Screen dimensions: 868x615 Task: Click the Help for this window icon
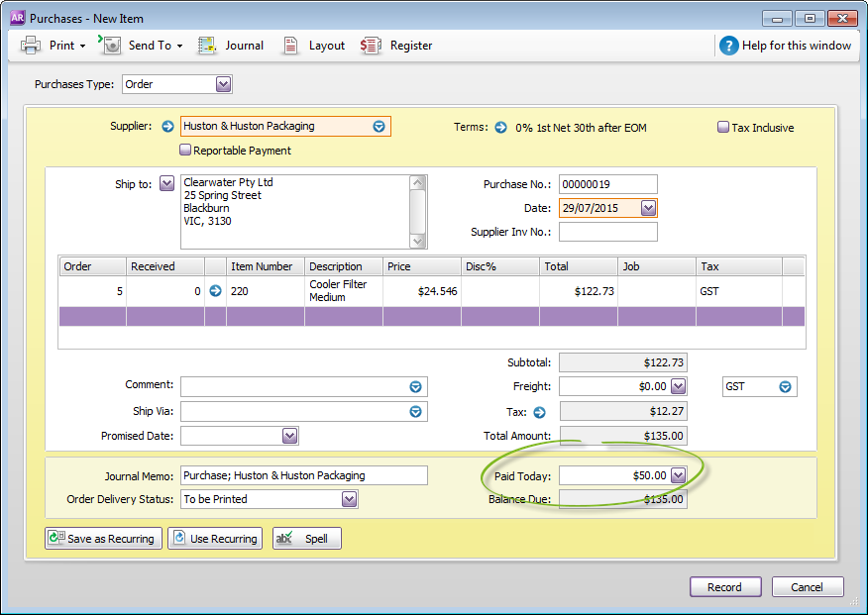(729, 46)
